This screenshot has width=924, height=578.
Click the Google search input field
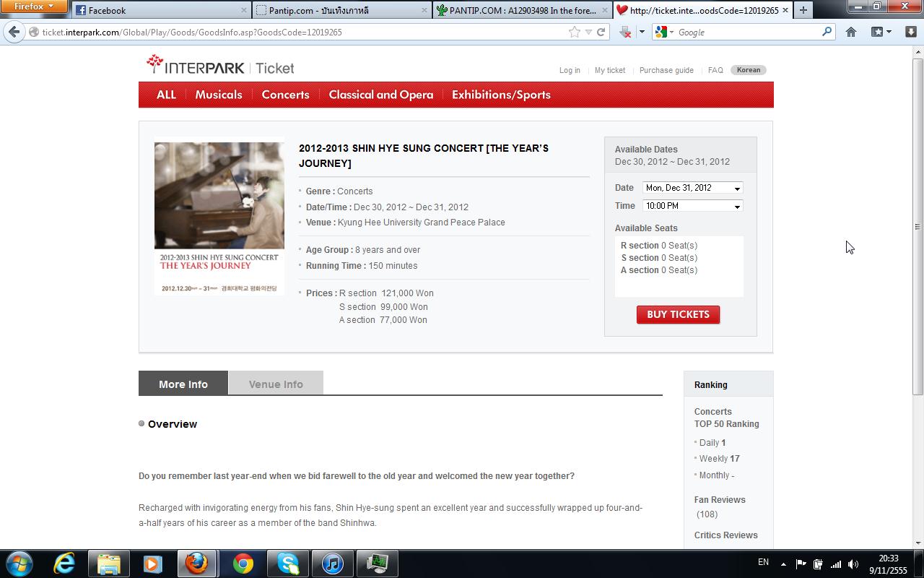(x=747, y=32)
